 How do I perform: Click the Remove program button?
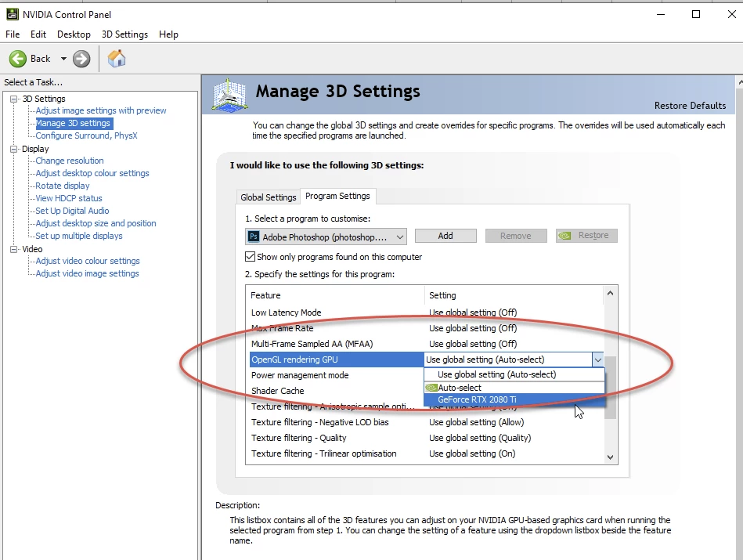(x=515, y=236)
